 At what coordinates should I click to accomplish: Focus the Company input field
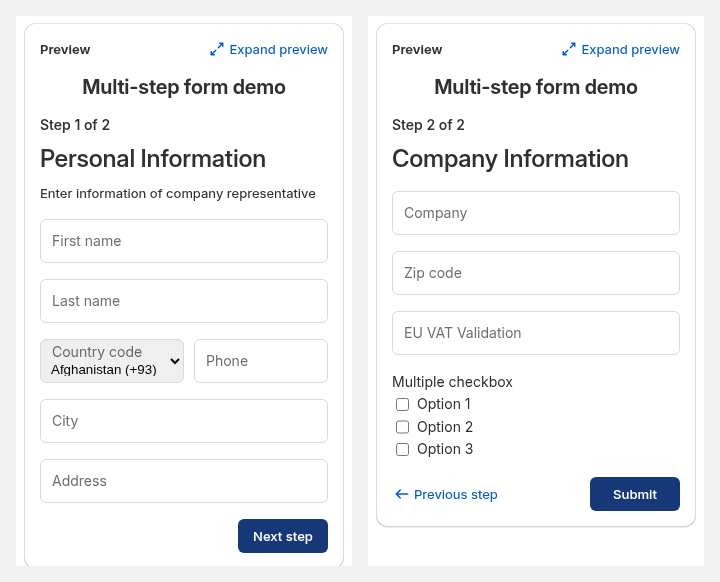tap(536, 213)
